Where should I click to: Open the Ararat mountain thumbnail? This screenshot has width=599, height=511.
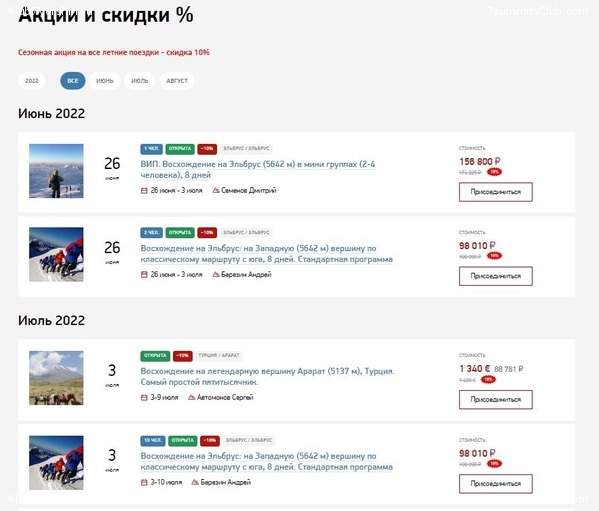coord(56,378)
